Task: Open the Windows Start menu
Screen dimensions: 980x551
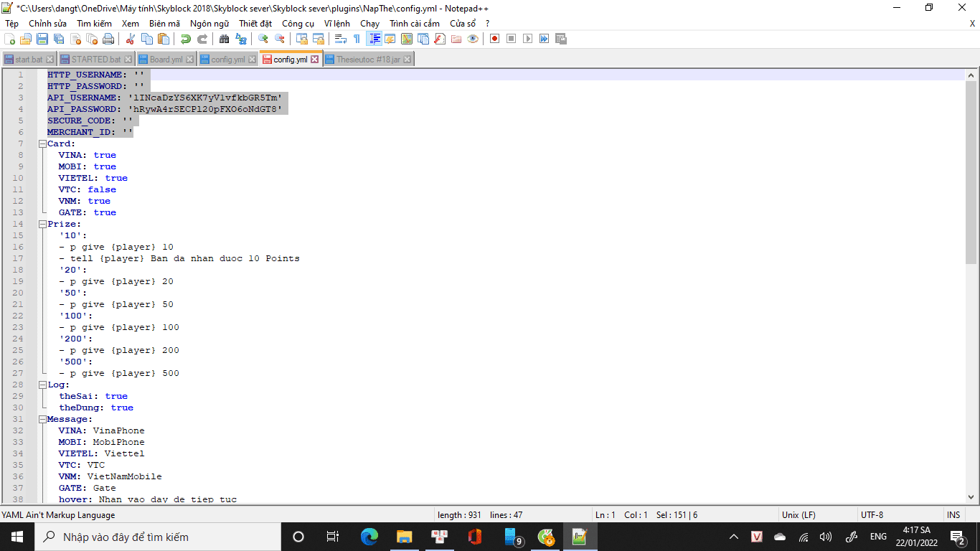Action: 17,537
